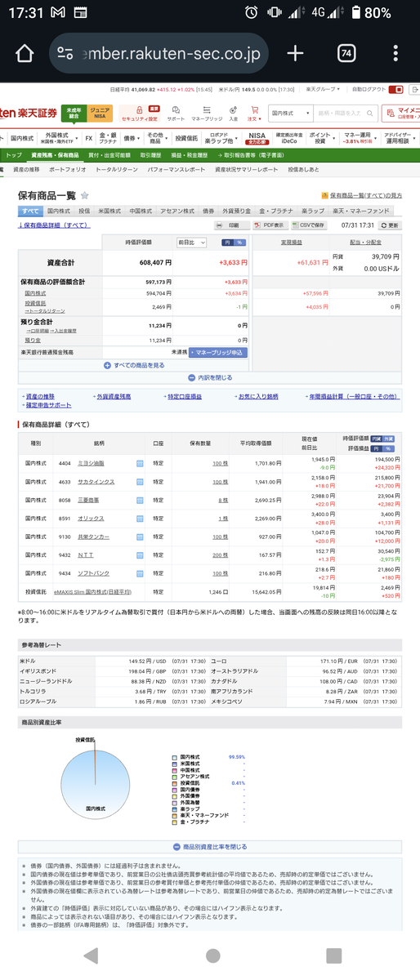Open the マネーブリッジ icon in header
420x980 pixels.
click(x=207, y=114)
